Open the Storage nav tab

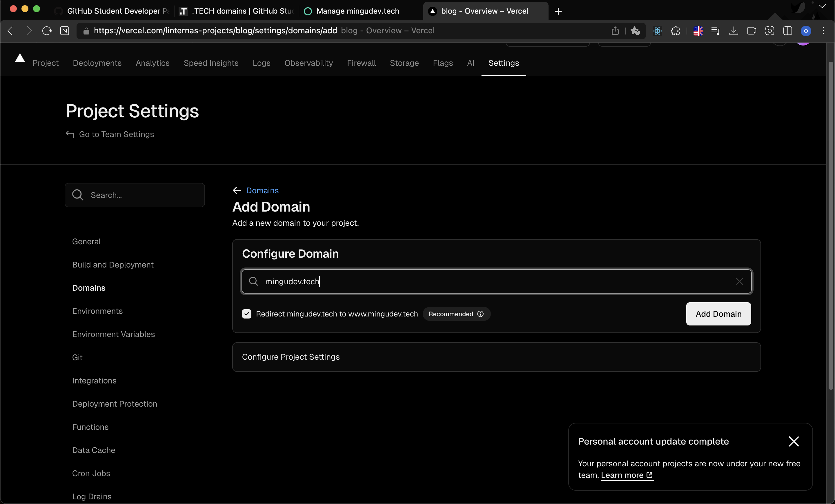(x=404, y=63)
